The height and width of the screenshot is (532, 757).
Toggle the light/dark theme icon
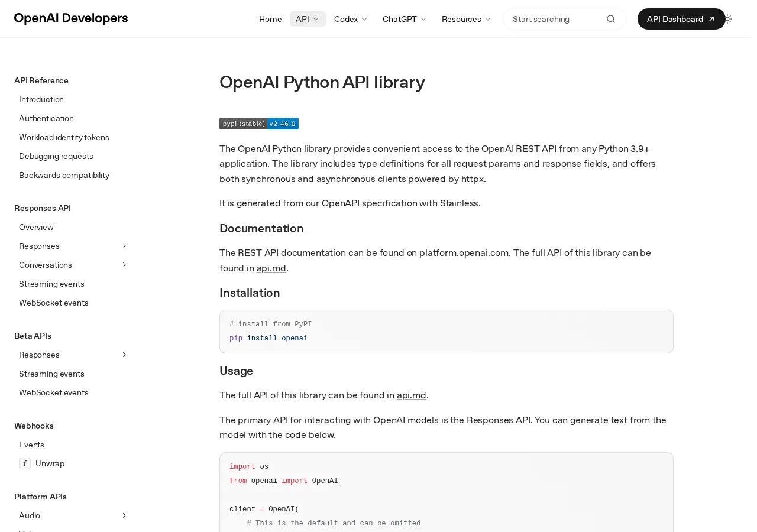coord(728,19)
